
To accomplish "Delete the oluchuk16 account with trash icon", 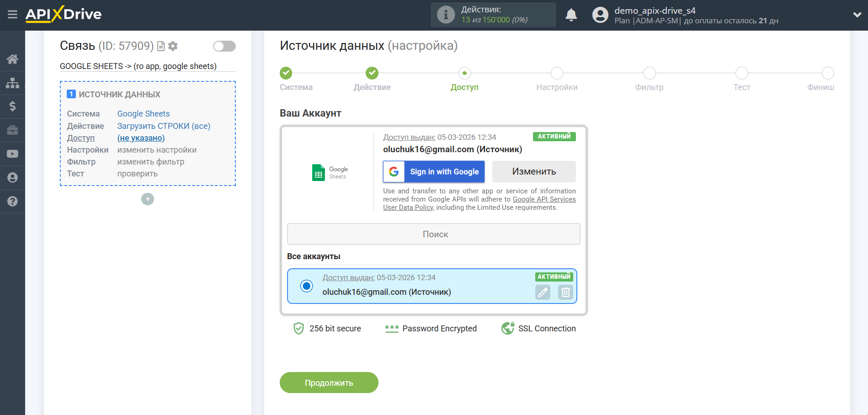I will coord(565,292).
